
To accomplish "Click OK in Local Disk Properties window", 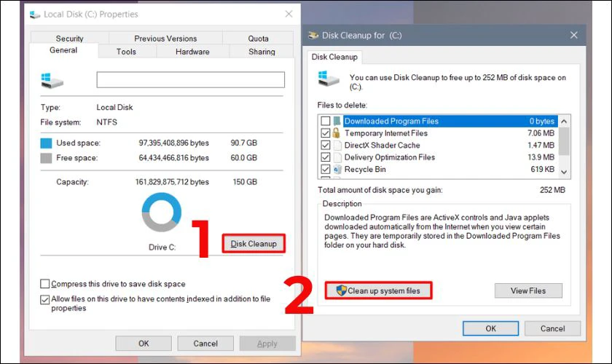I will [x=144, y=344].
